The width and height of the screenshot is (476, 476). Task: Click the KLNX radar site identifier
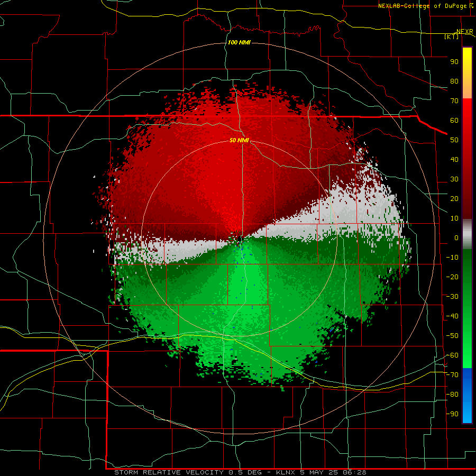pyautogui.click(x=286, y=472)
